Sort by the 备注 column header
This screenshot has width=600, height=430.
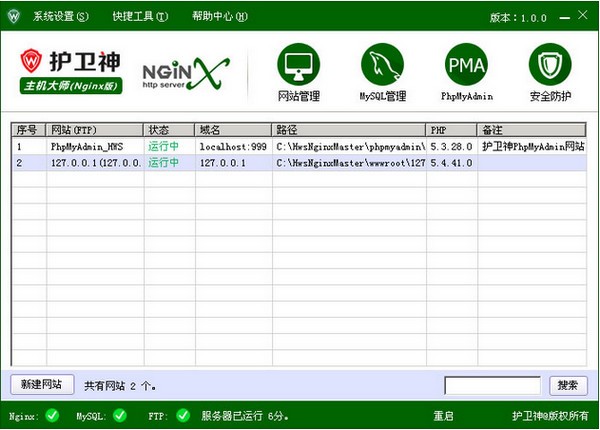[x=532, y=130]
